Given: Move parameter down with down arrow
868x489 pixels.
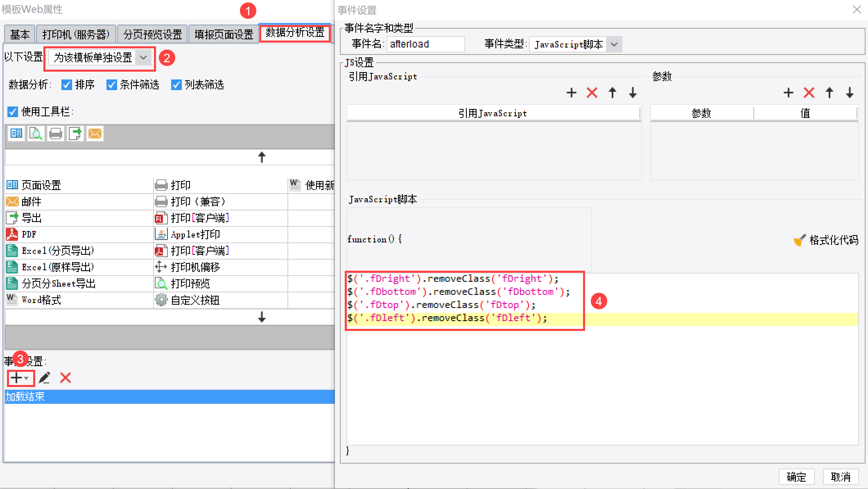Looking at the screenshot, I should tap(850, 93).
